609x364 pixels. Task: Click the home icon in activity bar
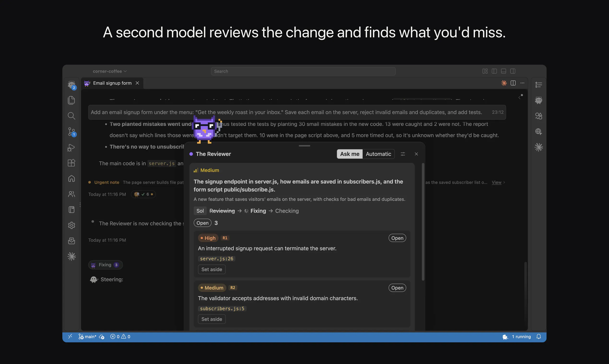click(71, 178)
